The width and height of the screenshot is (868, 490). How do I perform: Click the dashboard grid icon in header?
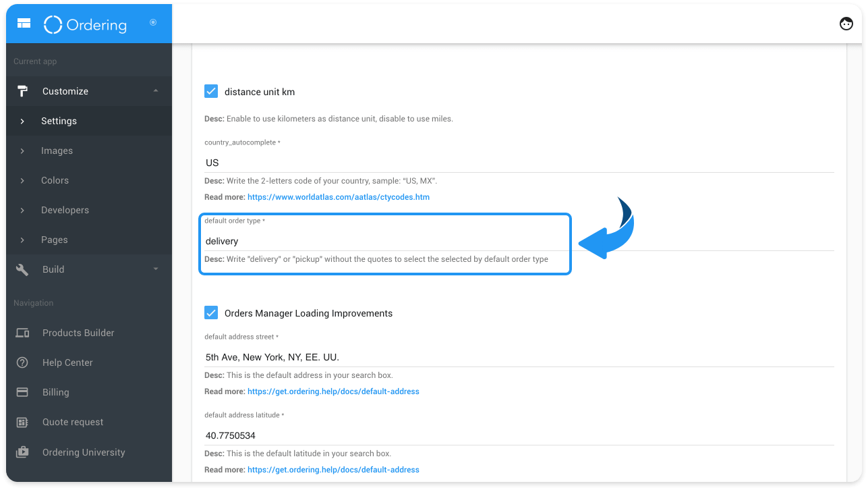point(24,24)
